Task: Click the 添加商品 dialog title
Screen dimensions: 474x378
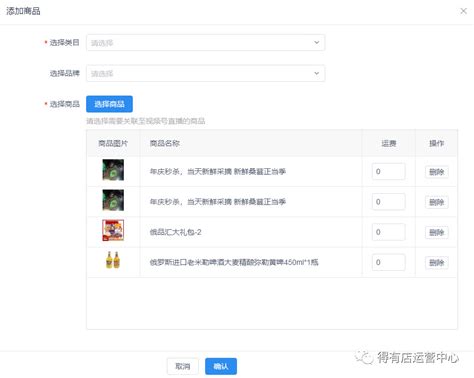Action: [23, 11]
